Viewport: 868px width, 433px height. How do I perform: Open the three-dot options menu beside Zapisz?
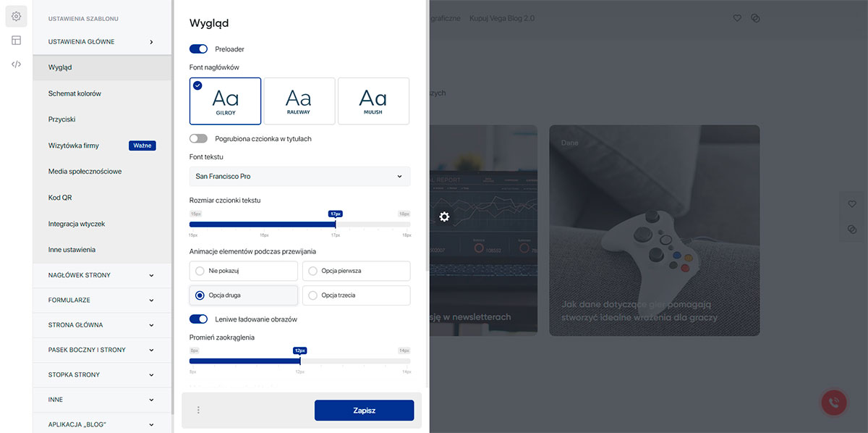(198, 410)
